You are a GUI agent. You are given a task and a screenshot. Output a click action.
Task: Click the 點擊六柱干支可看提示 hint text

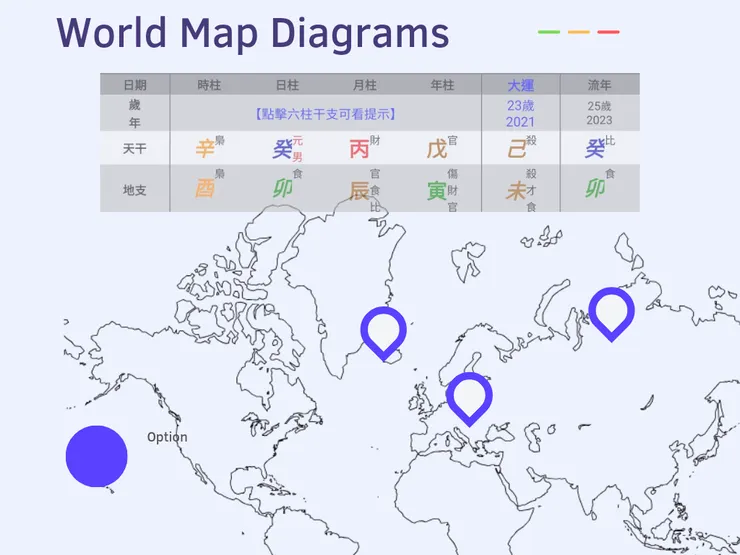point(325,114)
